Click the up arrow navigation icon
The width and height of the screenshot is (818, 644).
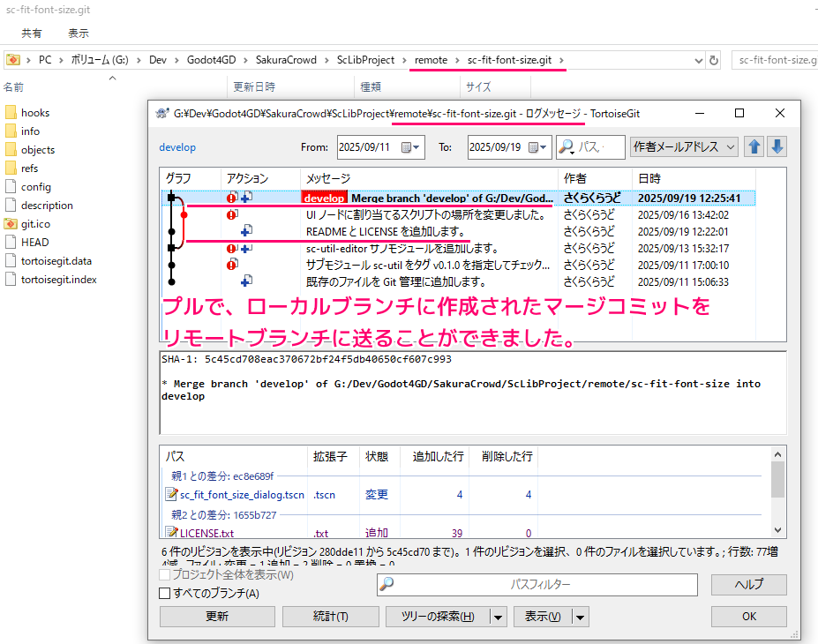(754, 146)
